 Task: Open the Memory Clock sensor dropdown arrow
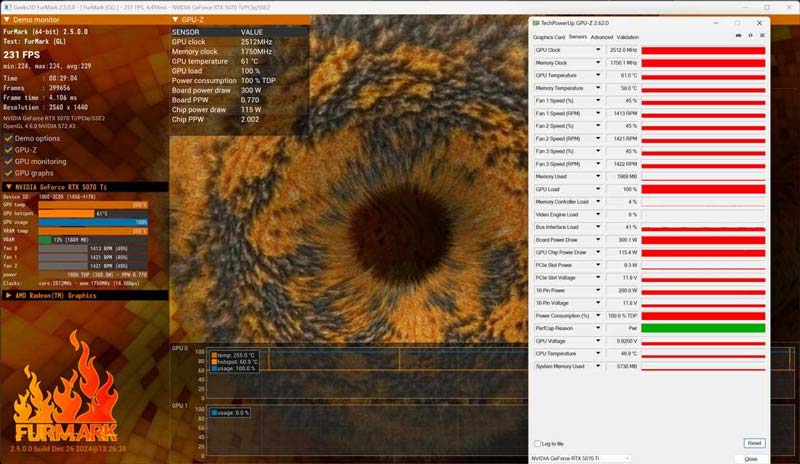[x=598, y=63]
